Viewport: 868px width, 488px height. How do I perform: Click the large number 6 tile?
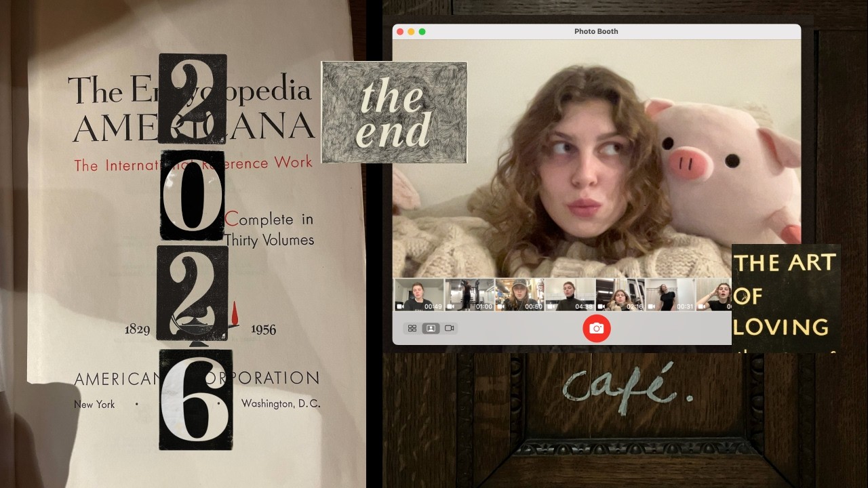coord(196,399)
